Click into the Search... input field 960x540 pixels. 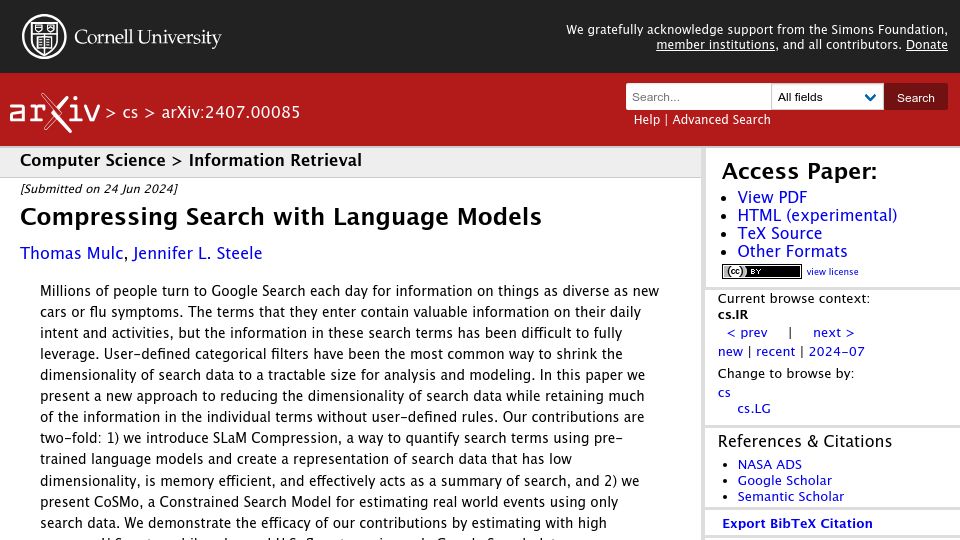point(698,97)
